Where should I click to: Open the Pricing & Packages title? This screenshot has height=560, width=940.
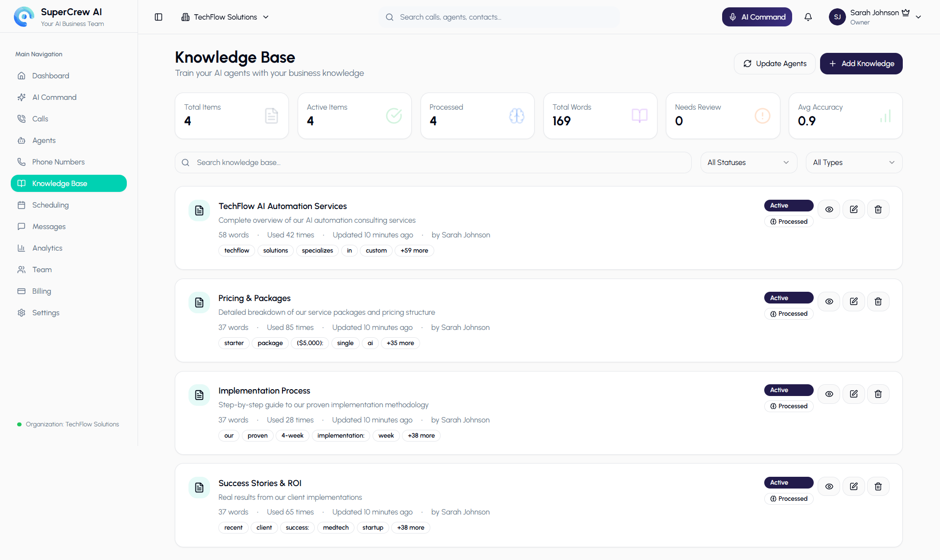click(x=254, y=298)
